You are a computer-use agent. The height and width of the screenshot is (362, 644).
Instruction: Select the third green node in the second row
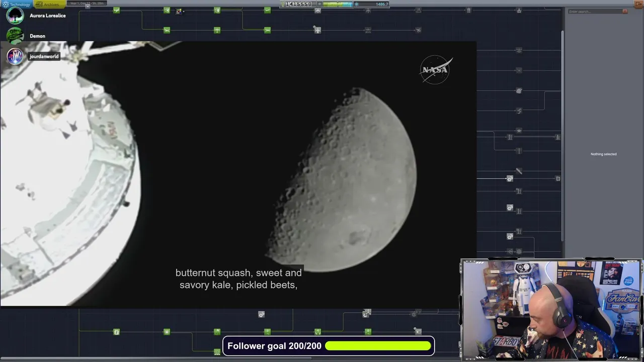click(267, 30)
